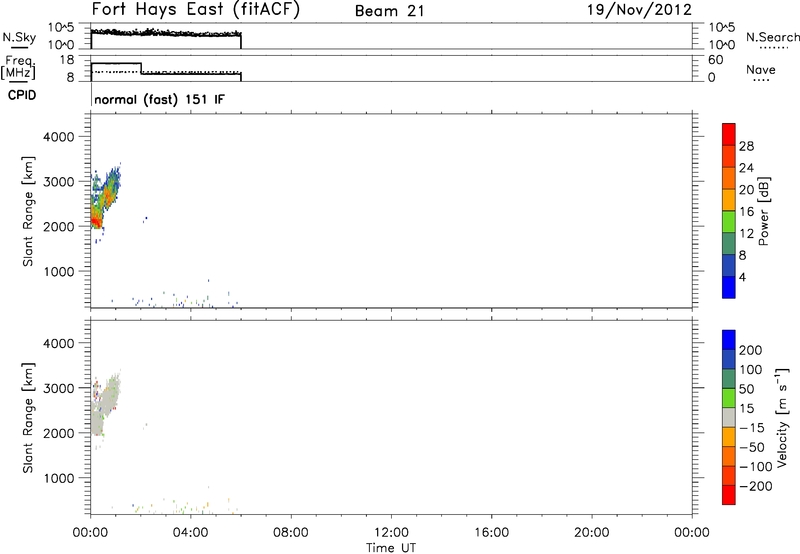Click the 'N.Sky' legend label
Screen dimensions: 800x554
[x=19, y=37]
